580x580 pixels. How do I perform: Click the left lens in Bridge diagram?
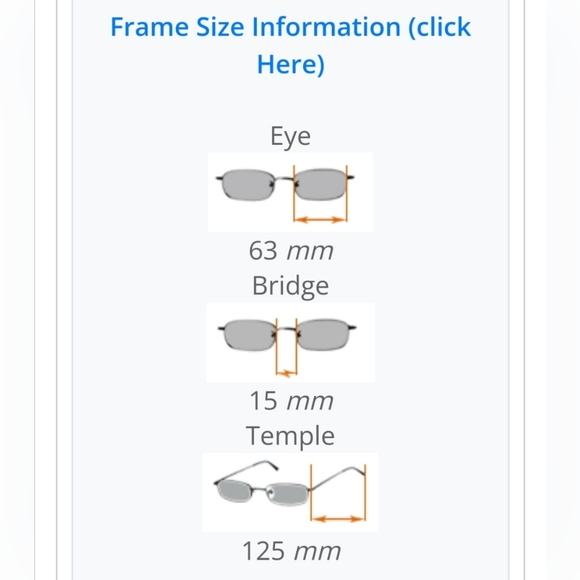coord(250,334)
